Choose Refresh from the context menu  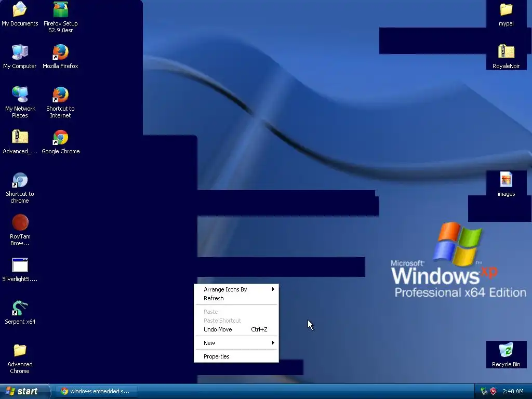tap(236, 298)
